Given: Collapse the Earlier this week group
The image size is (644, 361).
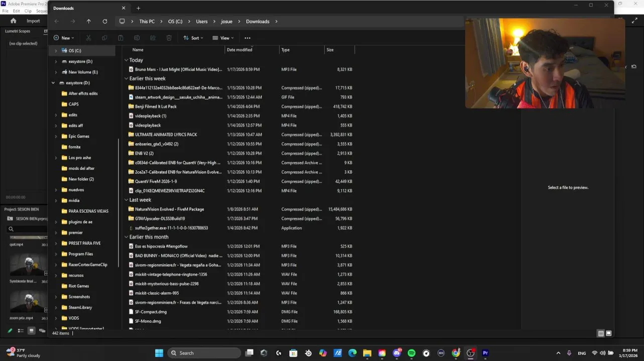Looking at the screenshot, I should point(126,79).
